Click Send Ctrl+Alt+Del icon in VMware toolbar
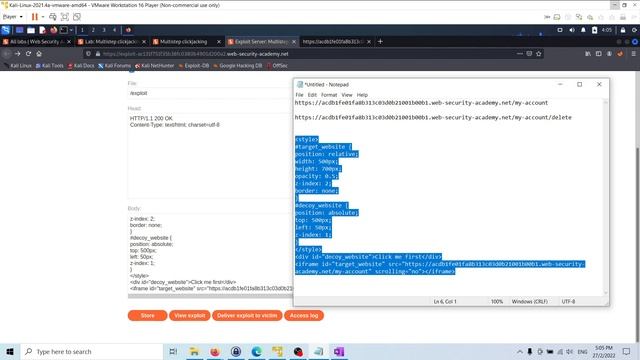The width and height of the screenshot is (640, 360). (x=53, y=17)
